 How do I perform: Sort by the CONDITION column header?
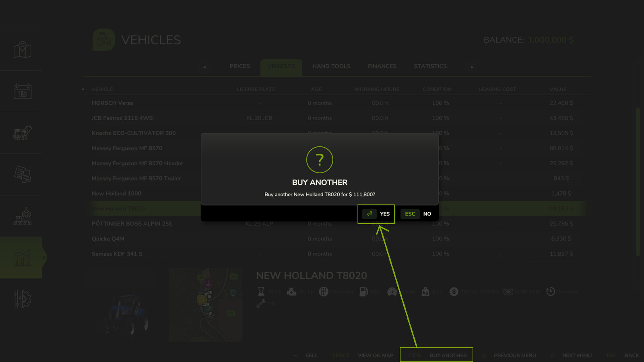point(437,89)
